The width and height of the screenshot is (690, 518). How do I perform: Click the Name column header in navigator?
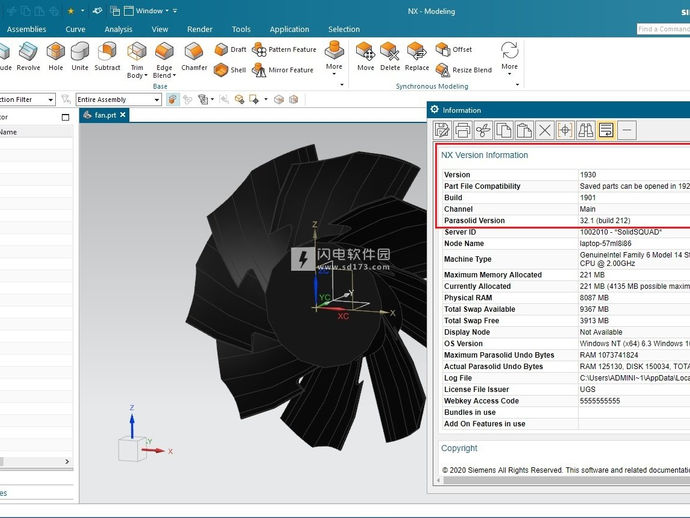pyautogui.click(x=8, y=132)
